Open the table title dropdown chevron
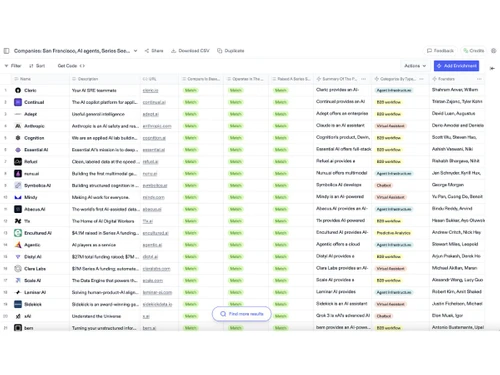 pyautogui.click(x=135, y=51)
